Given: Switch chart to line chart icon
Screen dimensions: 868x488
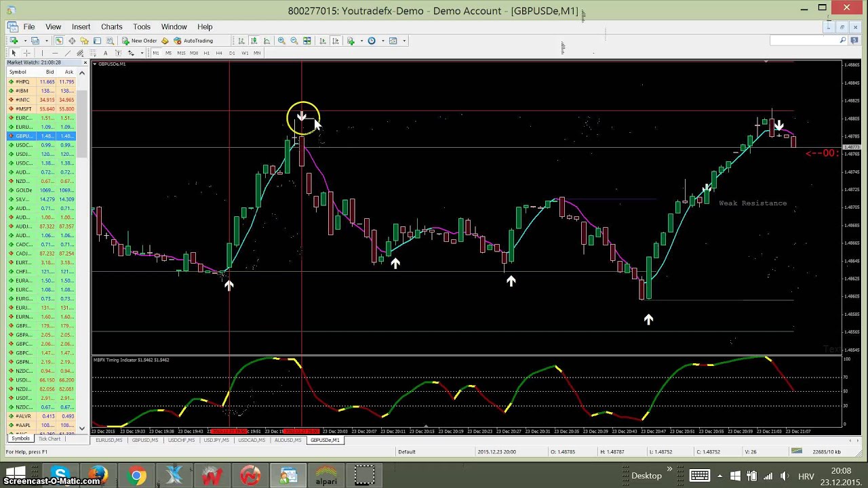Looking at the screenshot, I should pos(267,41).
